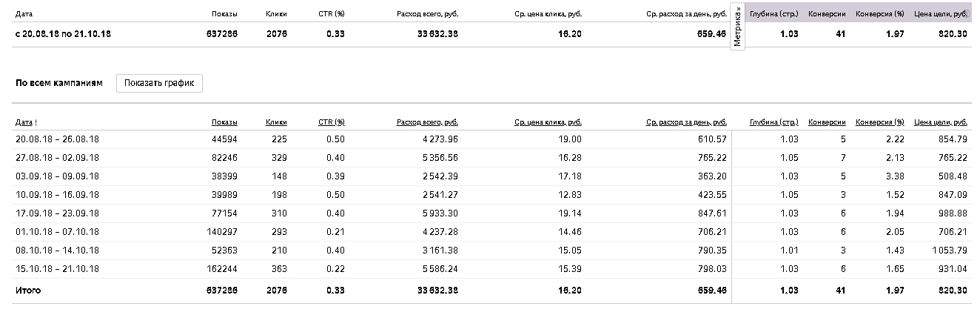
Task: Click the sort arrow next to Дата
Action: pos(36,122)
